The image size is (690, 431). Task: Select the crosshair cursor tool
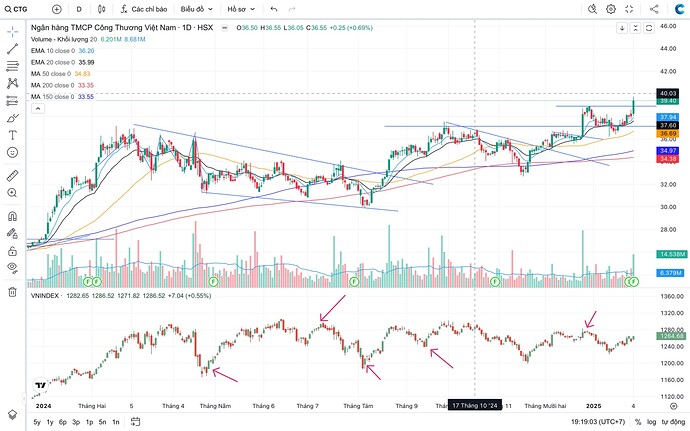tap(11, 31)
